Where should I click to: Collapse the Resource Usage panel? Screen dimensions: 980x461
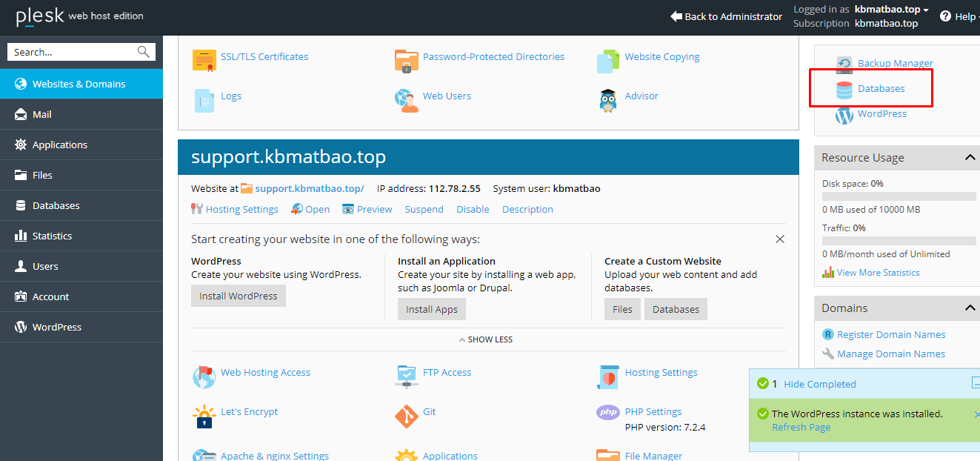969,158
